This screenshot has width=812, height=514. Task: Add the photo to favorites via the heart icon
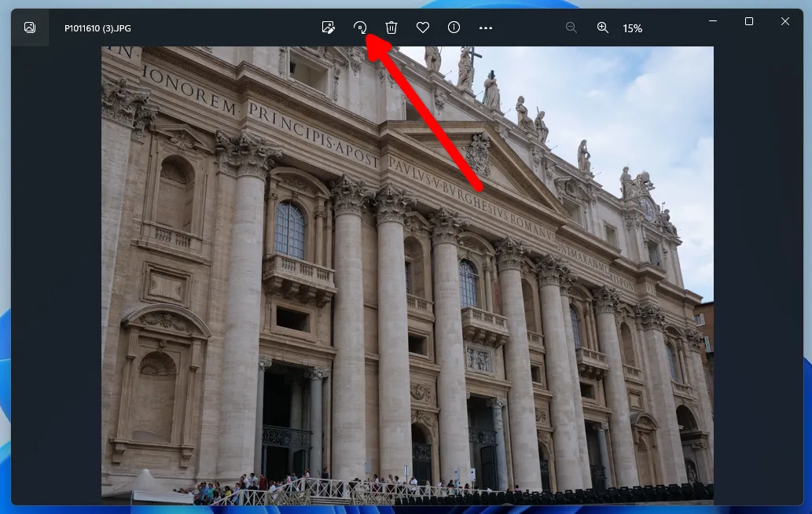point(423,28)
